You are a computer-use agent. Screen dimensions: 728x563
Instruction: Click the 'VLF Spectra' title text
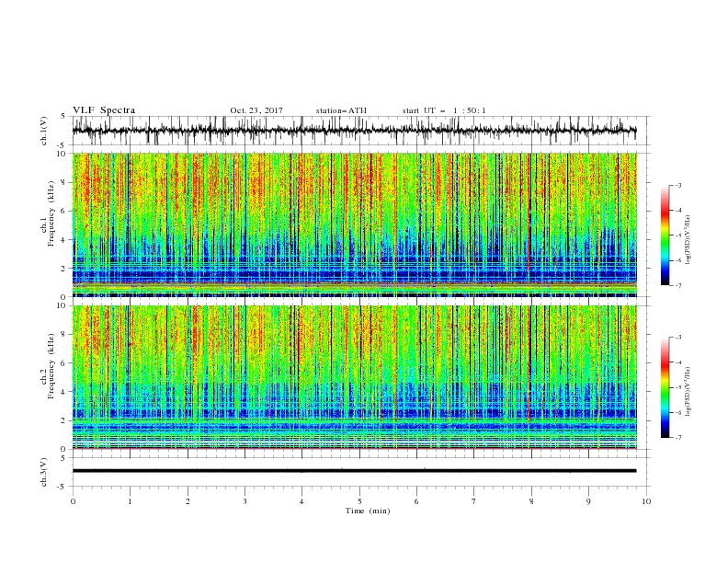(104, 110)
